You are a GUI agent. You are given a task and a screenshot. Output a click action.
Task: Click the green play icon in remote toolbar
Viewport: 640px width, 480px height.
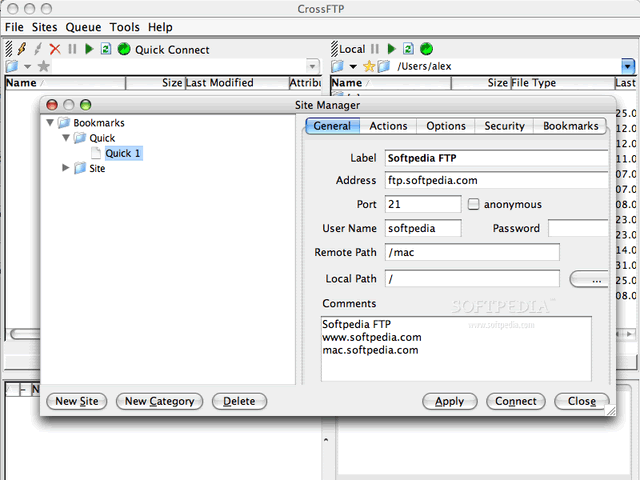pos(89,49)
